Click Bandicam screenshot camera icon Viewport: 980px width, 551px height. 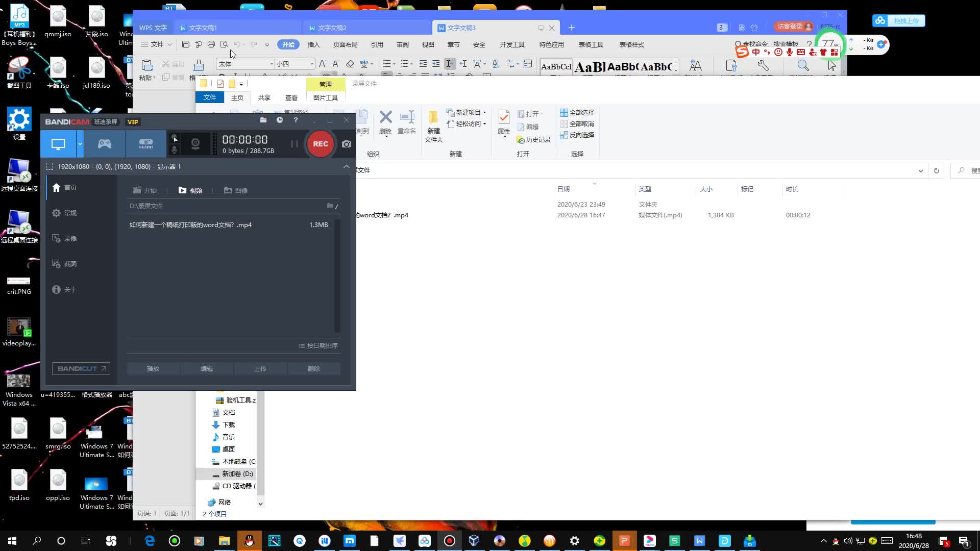click(x=347, y=144)
